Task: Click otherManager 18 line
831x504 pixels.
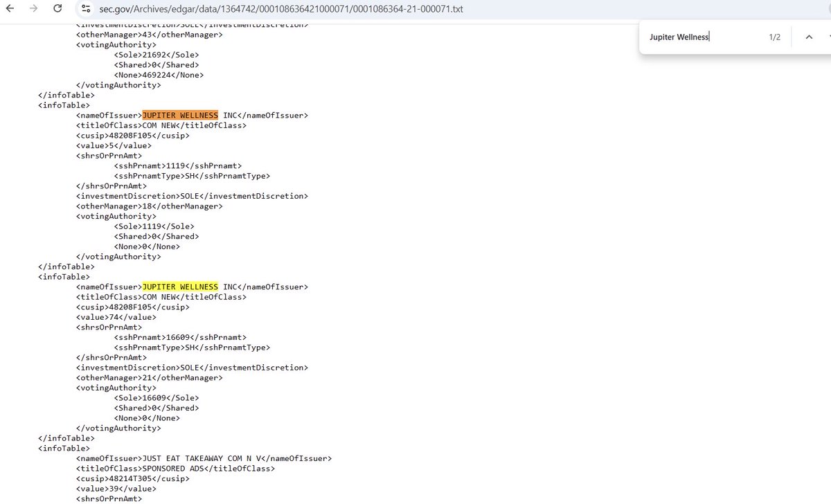Action: pyautogui.click(x=150, y=206)
